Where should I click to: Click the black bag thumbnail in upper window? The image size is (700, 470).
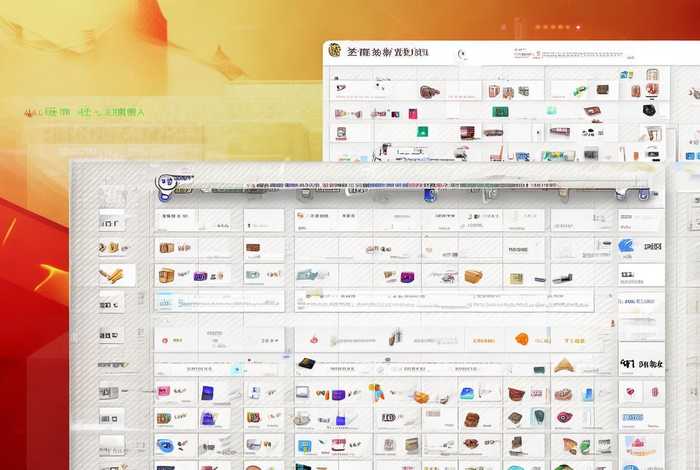649,110
